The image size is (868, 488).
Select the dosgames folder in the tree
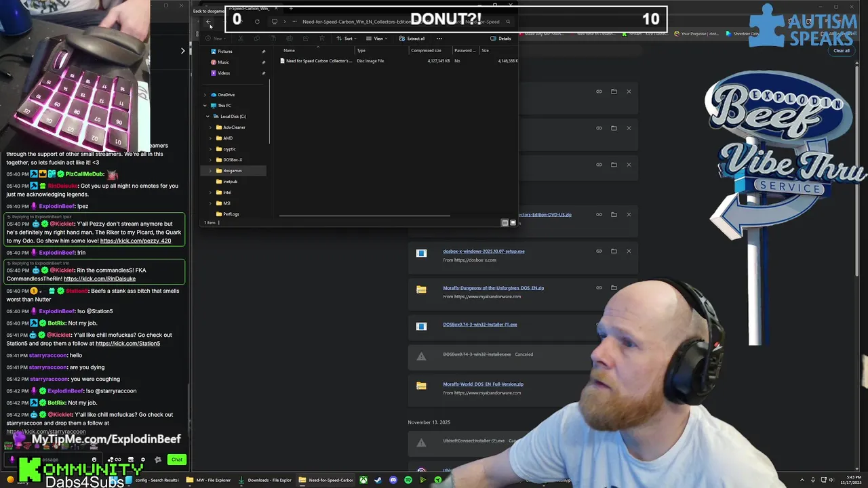click(232, 171)
